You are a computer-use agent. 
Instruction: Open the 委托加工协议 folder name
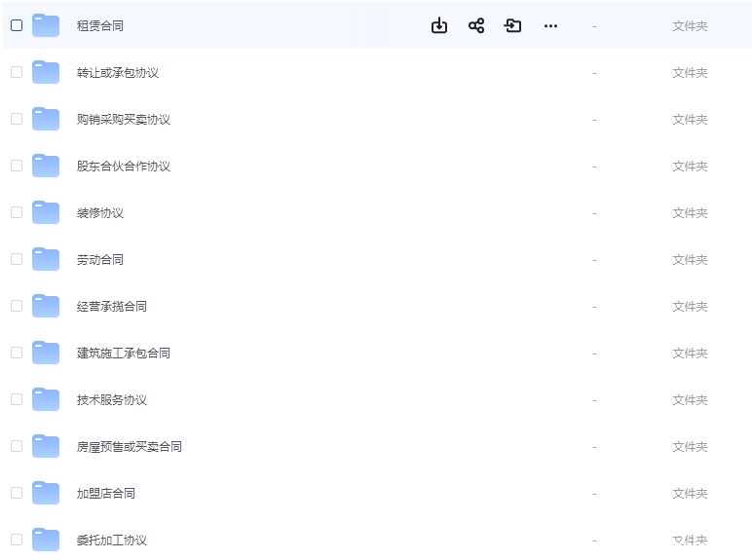112,541
